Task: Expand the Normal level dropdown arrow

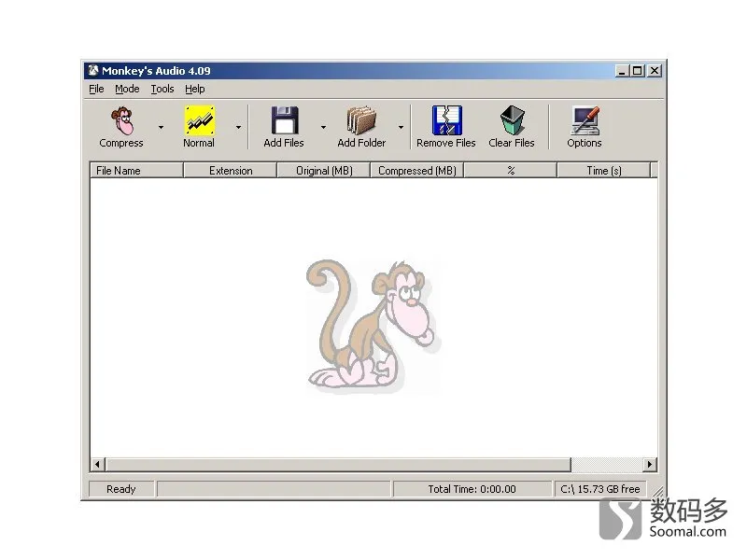Action: (238, 127)
